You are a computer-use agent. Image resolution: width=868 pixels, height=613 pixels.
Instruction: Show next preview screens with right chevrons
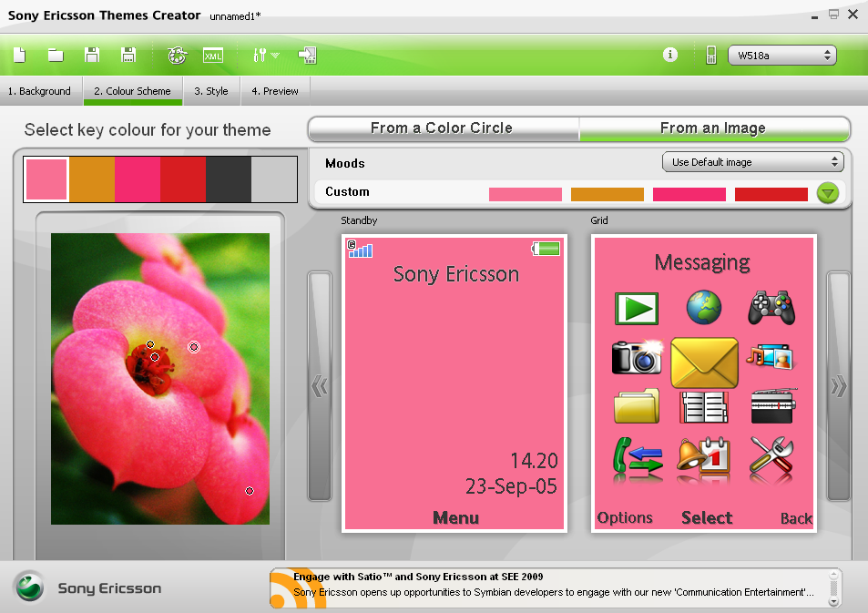tap(839, 386)
